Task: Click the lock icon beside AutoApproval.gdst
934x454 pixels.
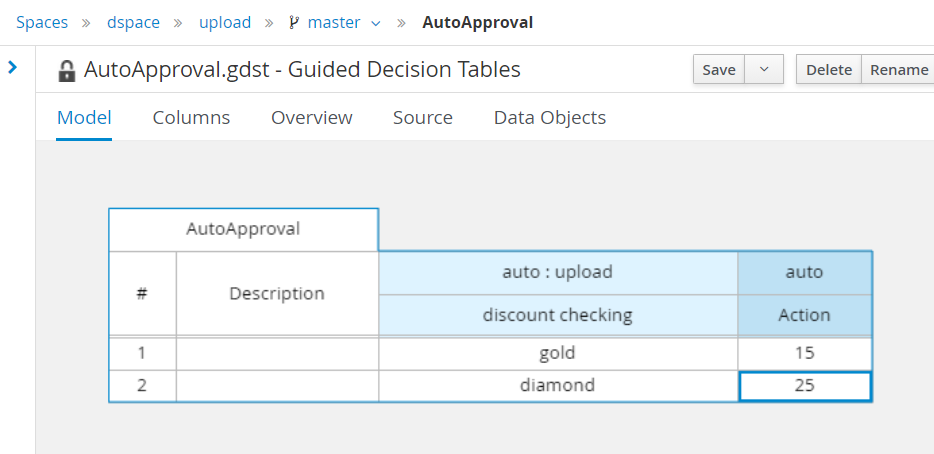Action: point(66,71)
